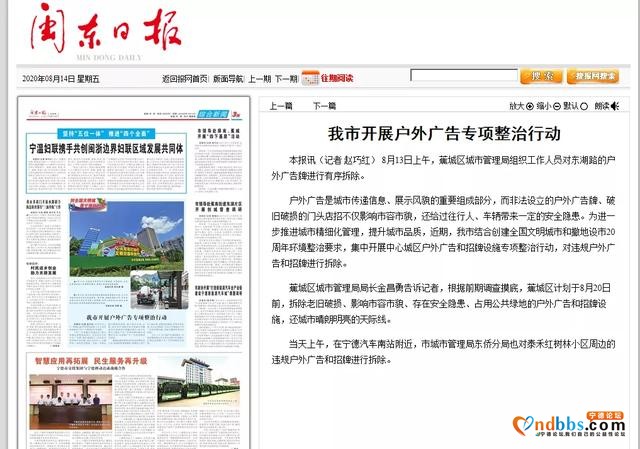Click the 坚持"五位一体" banner in page preview
This screenshot has width=640, height=449.
click(106, 133)
